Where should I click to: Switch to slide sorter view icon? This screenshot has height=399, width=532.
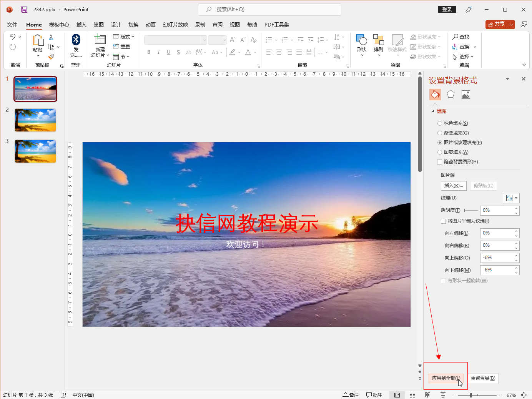tap(412, 395)
